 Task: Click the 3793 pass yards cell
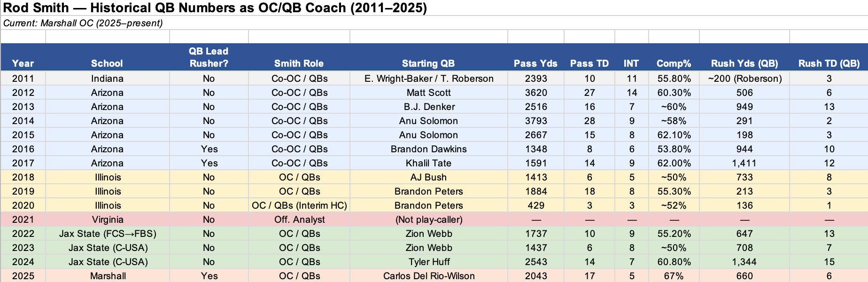[536, 121]
